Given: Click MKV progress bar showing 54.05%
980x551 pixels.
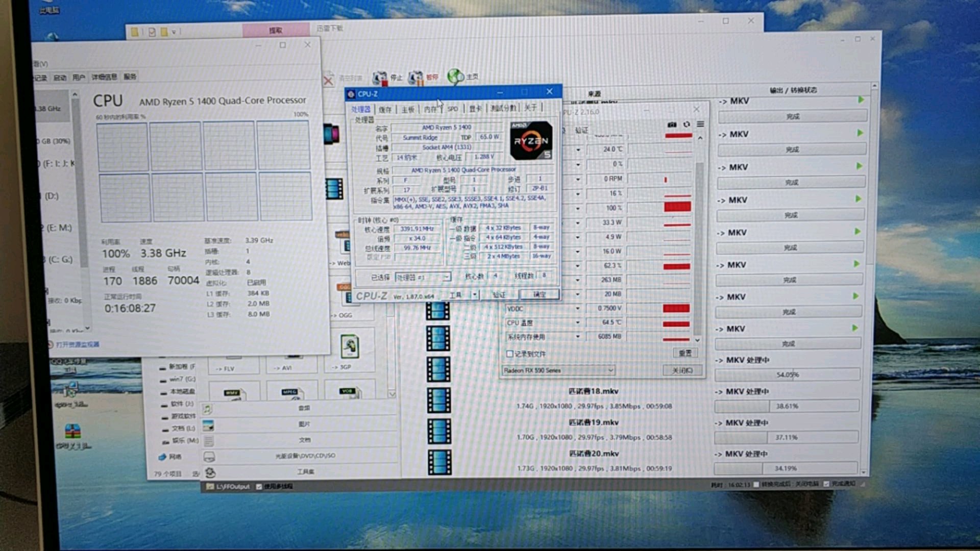Looking at the screenshot, I should [787, 375].
